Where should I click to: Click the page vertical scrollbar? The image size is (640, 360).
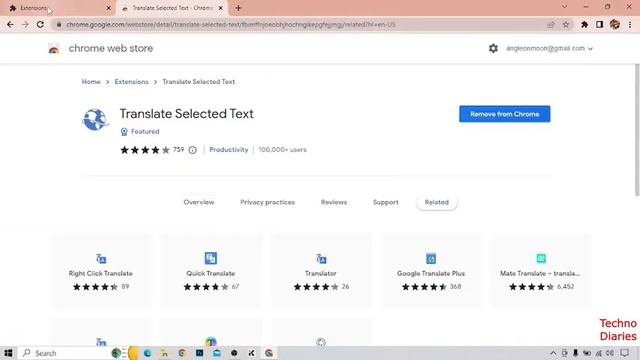tap(637, 130)
